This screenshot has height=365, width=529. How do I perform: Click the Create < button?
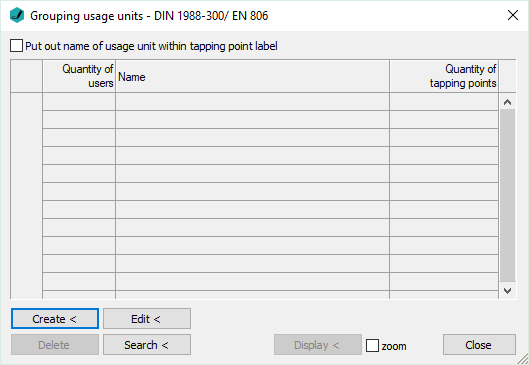(x=55, y=318)
